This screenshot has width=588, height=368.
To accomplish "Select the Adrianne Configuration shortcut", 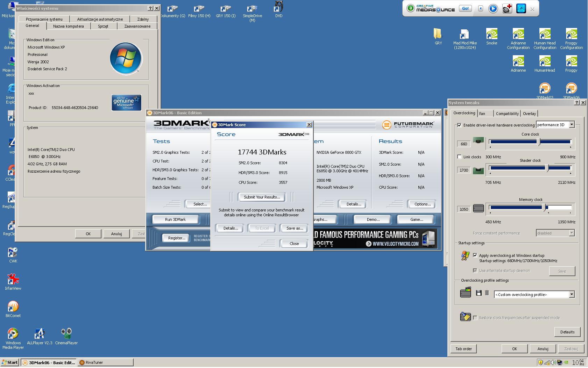I will (518, 39).
